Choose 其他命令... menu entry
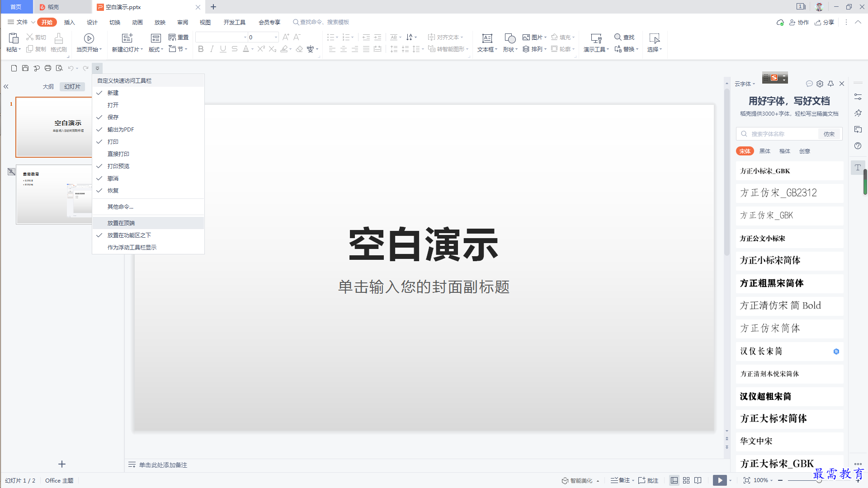The width and height of the screenshot is (868, 488). (148, 206)
